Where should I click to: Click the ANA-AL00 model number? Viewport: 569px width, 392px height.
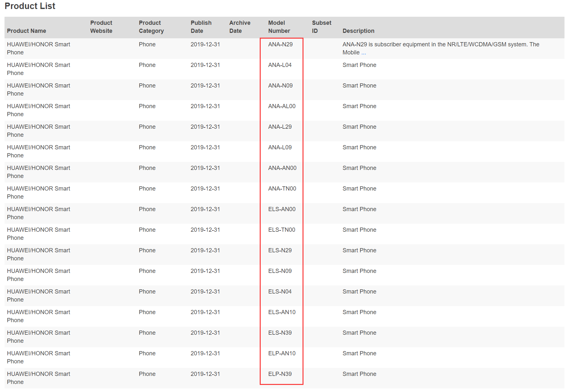(x=282, y=106)
